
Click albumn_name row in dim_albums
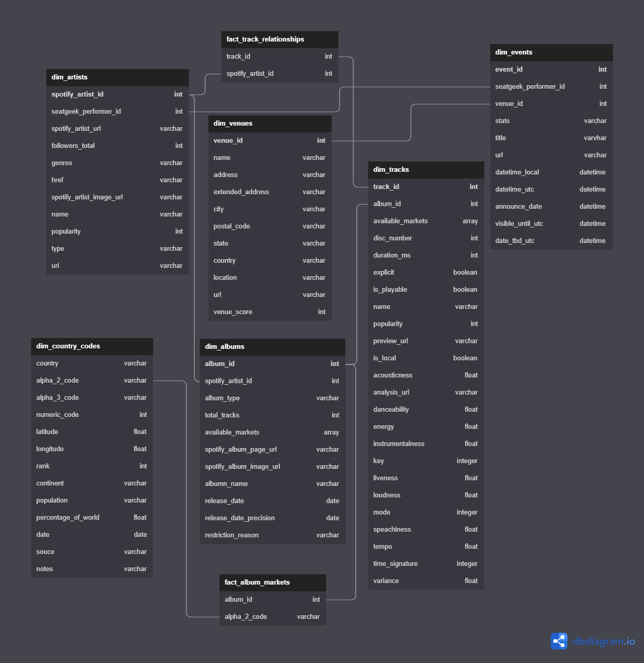coord(273,484)
